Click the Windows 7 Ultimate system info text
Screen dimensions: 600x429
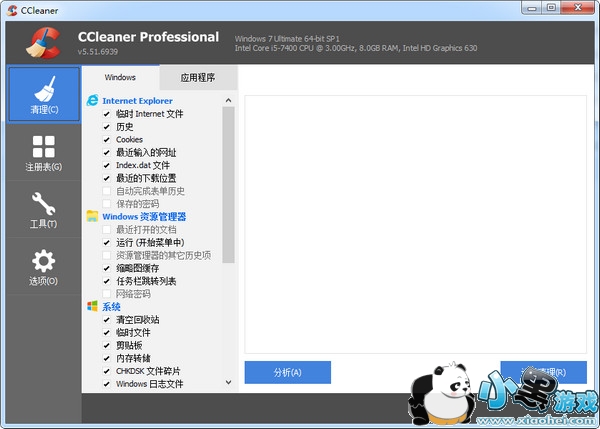point(287,39)
